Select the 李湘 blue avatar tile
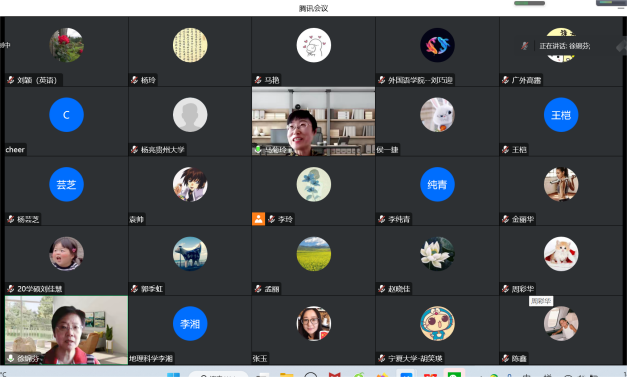Image resolution: width=627 pixels, height=377 pixels. pos(190,323)
